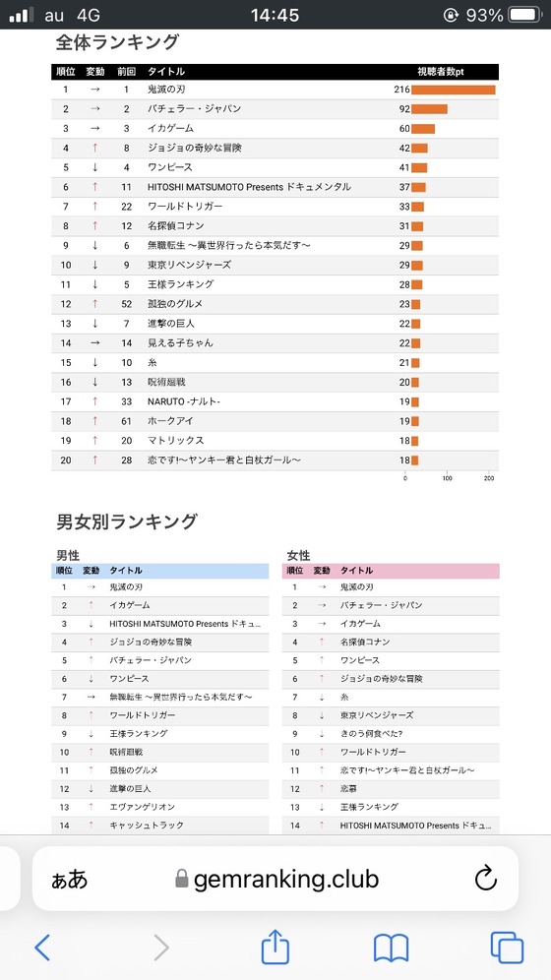The width and height of the screenshot is (551, 980).
Task: Click the タイトル header in overall table
Action: (x=166, y=72)
